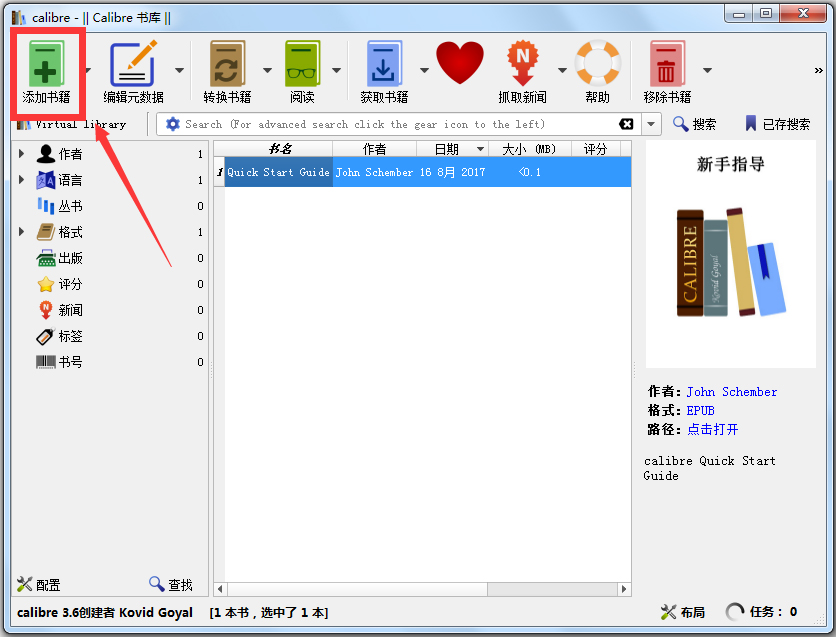Image resolution: width=836 pixels, height=637 pixels.
Task: Click the Saved Searches (已存搜索) button
Action: [777, 124]
